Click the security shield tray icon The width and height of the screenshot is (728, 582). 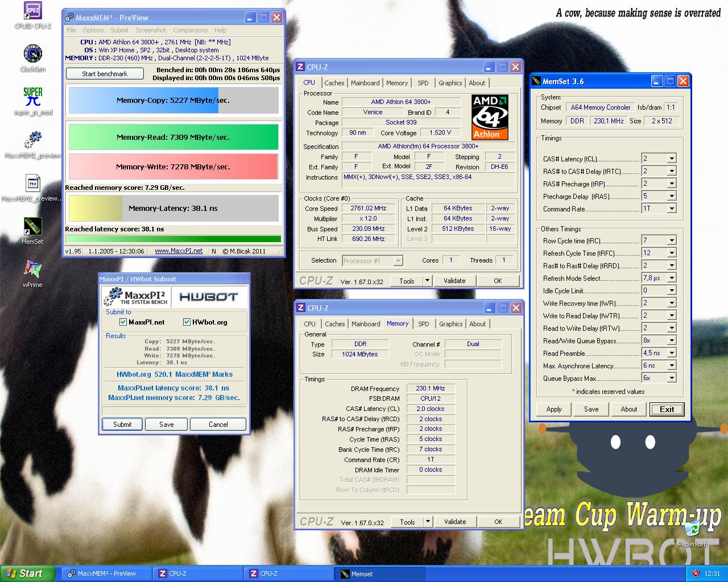point(695,573)
